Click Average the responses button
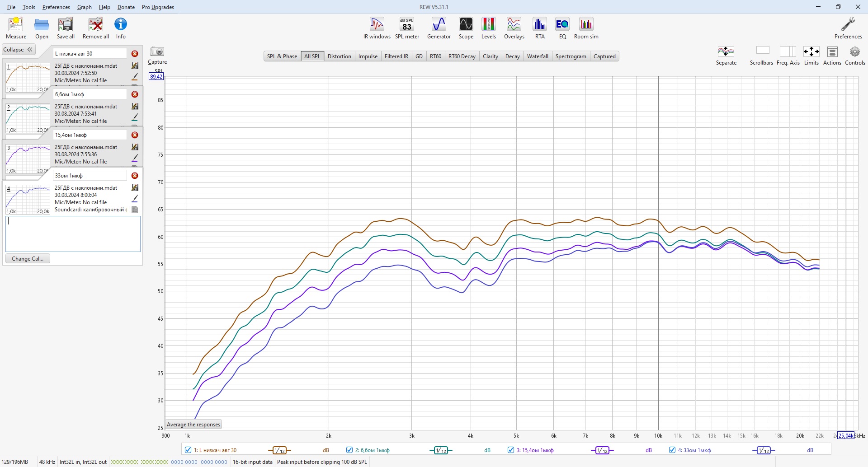The height and width of the screenshot is (467, 868). (193, 425)
